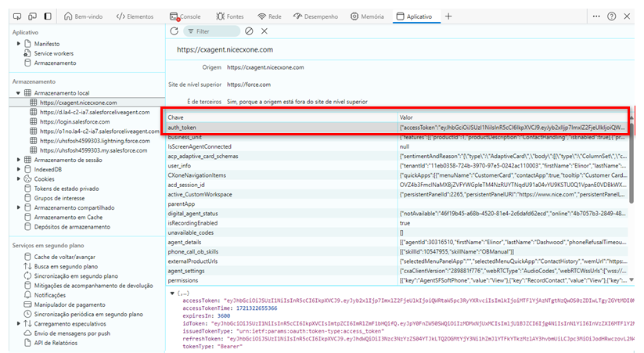Click the inspect element picker icon
Image resolution: width=644 pixels, height=353 pixels.
[17, 16]
